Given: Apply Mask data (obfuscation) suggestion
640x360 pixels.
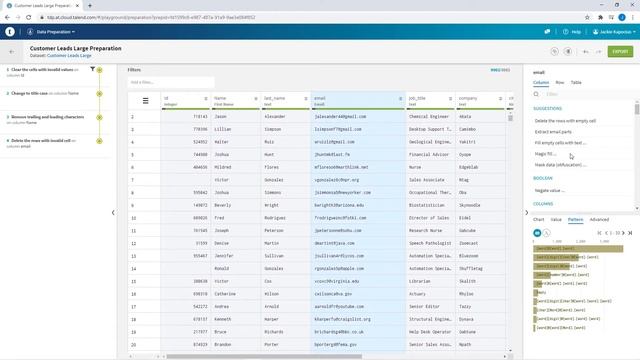Looking at the screenshot, I should (560, 165).
